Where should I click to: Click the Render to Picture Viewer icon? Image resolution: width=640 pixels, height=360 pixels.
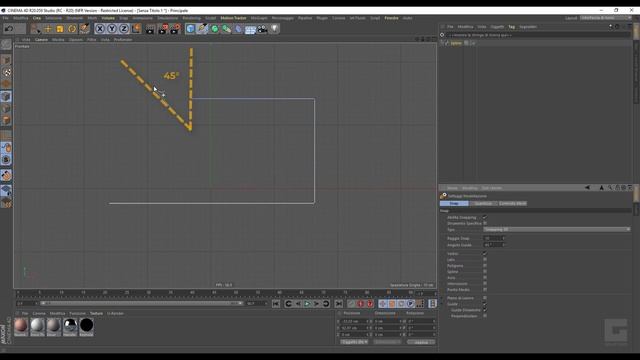pyautogui.click(x=163, y=29)
